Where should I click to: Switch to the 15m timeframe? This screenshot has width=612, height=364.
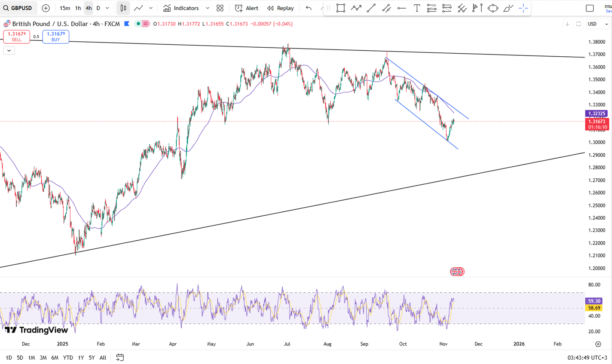[x=65, y=8]
